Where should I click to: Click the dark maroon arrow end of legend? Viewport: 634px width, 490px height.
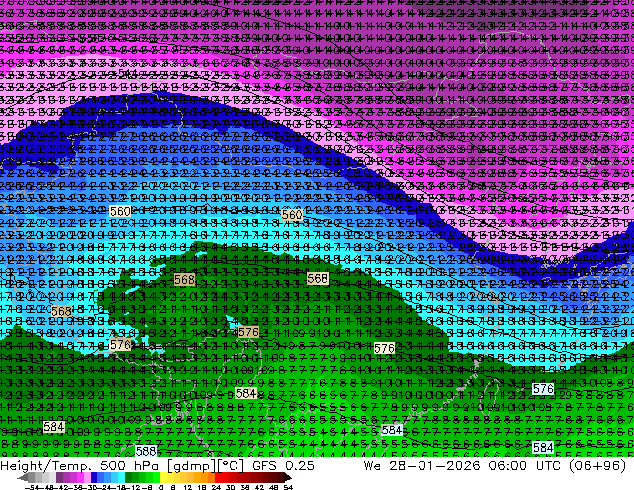point(287,478)
